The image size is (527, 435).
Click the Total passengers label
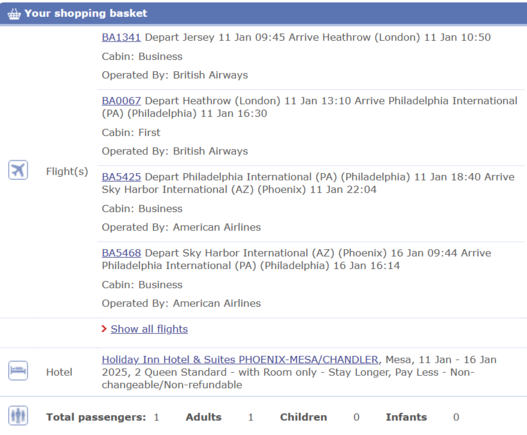coord(96,417)
